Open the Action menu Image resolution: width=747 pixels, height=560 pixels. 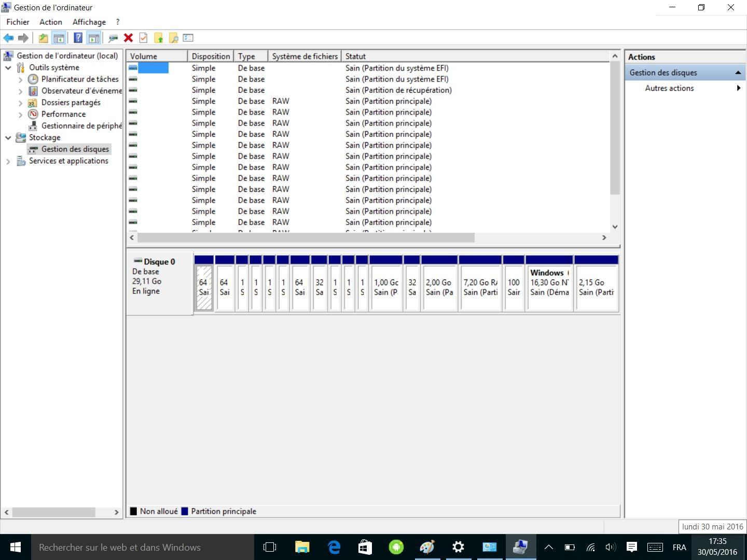point(50,22)
